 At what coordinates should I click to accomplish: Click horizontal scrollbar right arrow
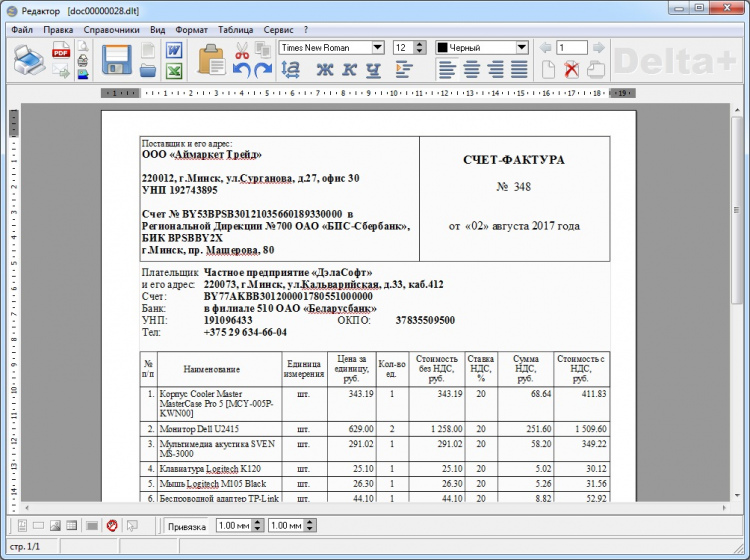point(724,507)
